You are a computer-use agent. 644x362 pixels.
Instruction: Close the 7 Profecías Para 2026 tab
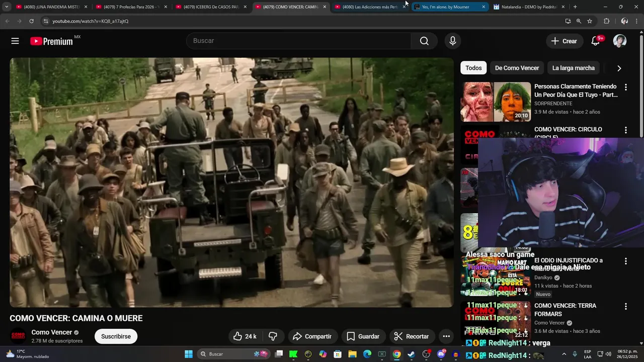[x=166, y=7]
